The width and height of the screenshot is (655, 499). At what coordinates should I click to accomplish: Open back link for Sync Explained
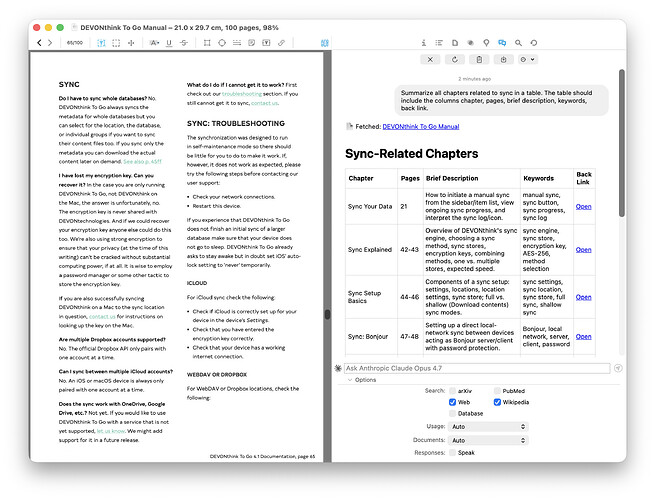click(583, 250)
